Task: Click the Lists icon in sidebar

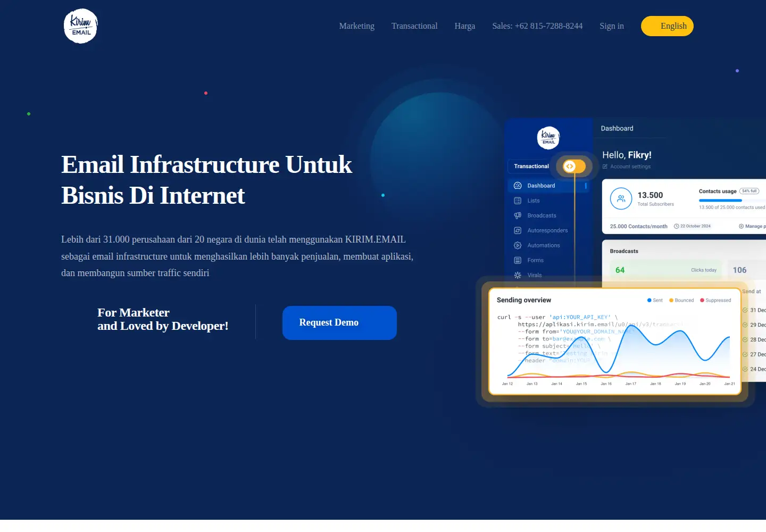Action: click(x=518, y=201)
